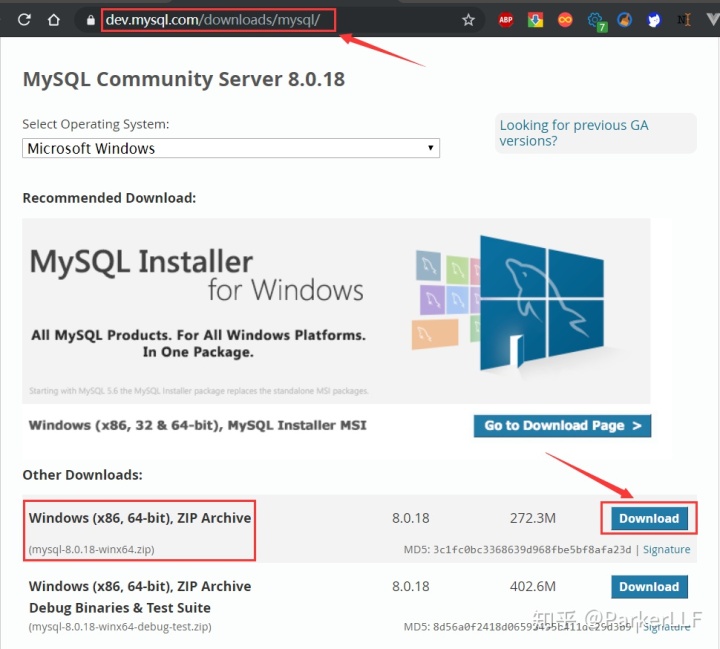This screenshot has width=720, height=649.
Task: Open the green-arrow downloader extension icon
Action: 535,20
